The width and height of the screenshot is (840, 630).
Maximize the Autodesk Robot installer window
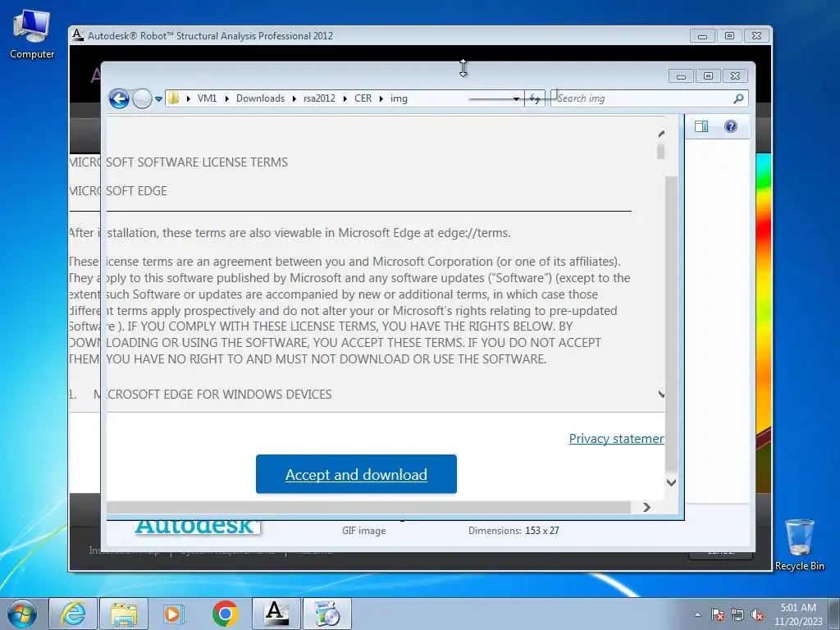(x=729, y=36)
